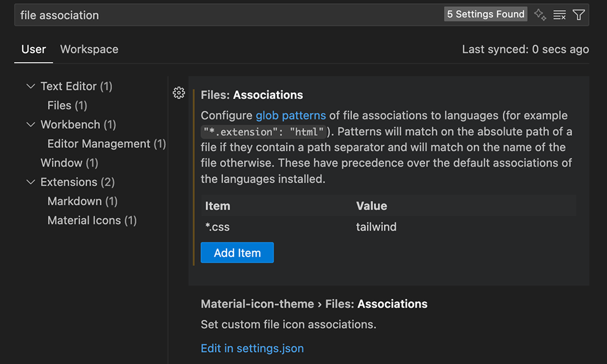Clear the settings search using clear icon
The height and width of the screenshot is (364, 607).
pos(559,14)
